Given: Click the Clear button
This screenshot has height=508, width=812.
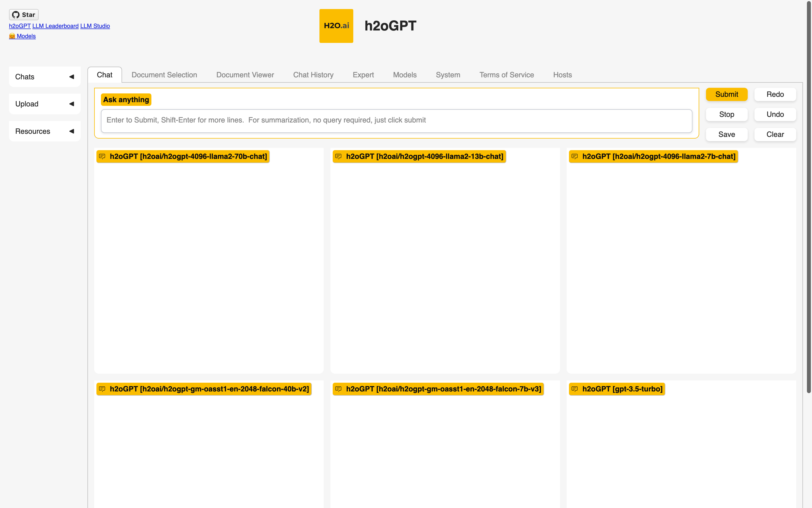Looking at the screenshot, I should [775, 134].
